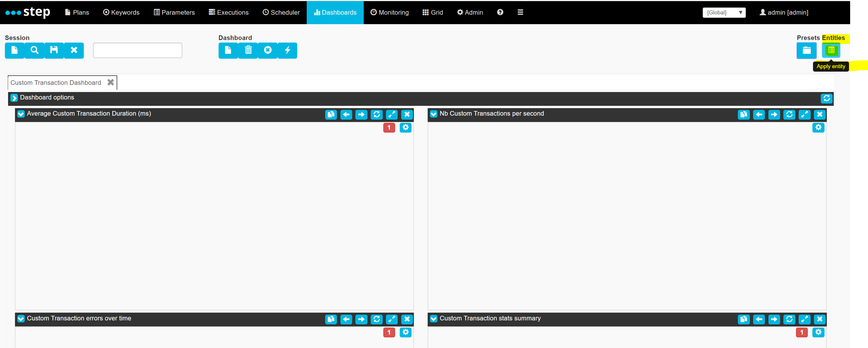Move Average Custom Transaction Duration widget right
The image size is (868, 348).
tap(361, 115)
